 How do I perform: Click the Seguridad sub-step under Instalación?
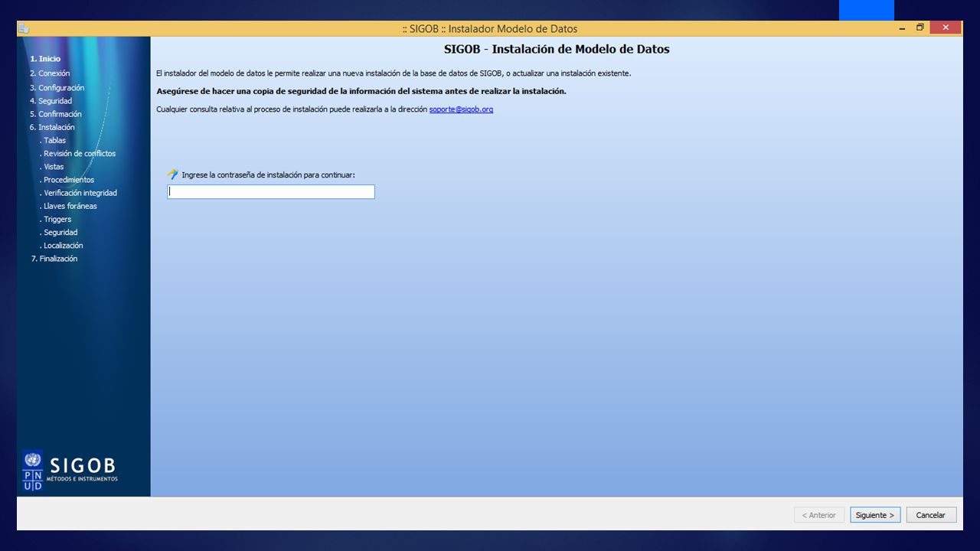59,233
